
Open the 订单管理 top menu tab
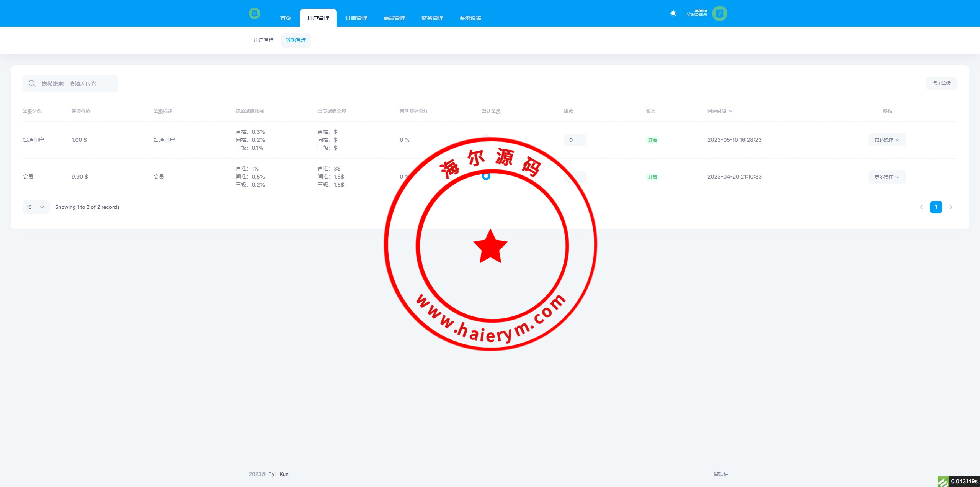[356, 18]
